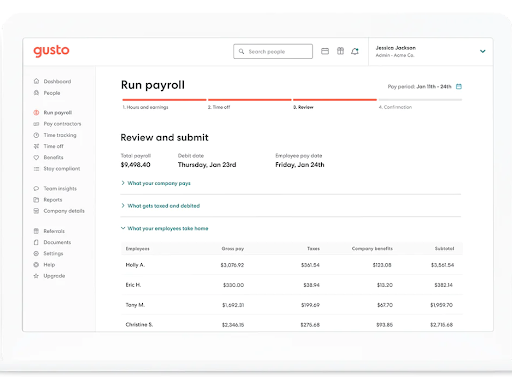Go to step 2 Time off
Viewport: 512px width, 383px height.
pyautogui.click(x=219, y=107)
